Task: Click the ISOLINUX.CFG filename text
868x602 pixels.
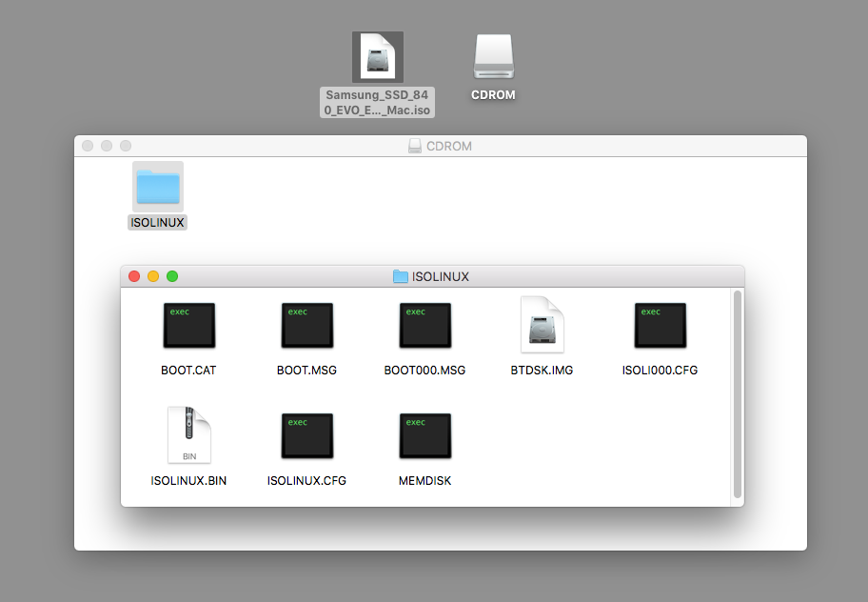Action: (306, 481)
